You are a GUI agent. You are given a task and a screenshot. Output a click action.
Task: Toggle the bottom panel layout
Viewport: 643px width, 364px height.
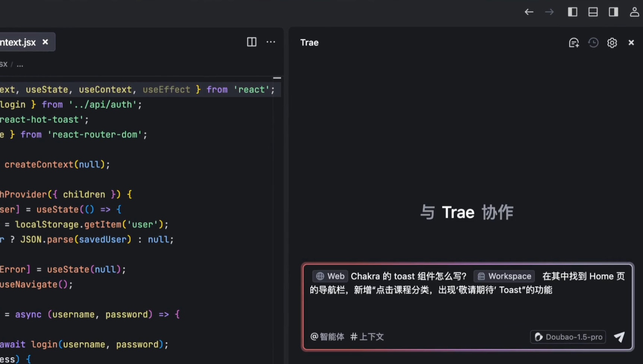point(593,12)
